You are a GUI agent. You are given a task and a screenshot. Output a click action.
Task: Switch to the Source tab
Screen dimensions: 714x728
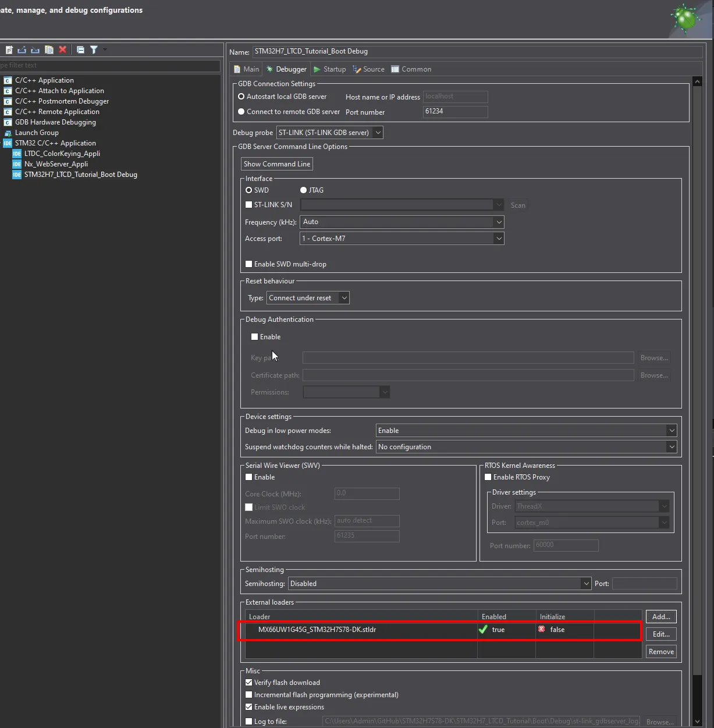pos(368,69)
